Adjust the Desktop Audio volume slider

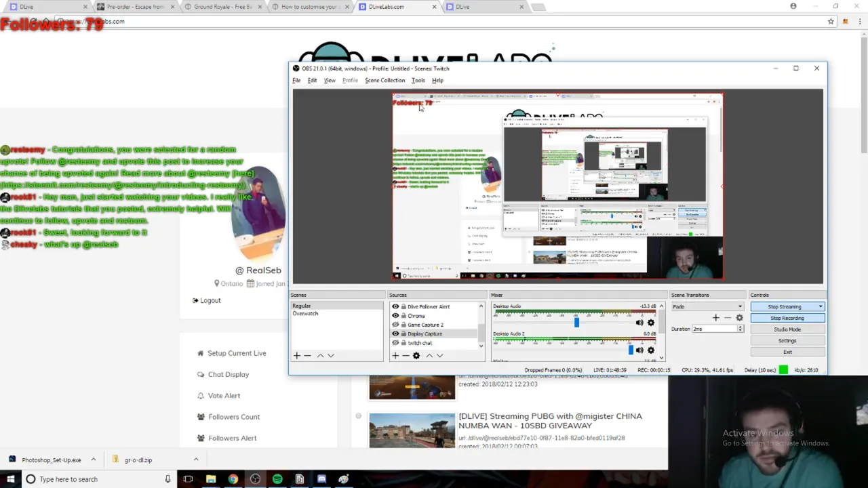click(x=576, y=323)
